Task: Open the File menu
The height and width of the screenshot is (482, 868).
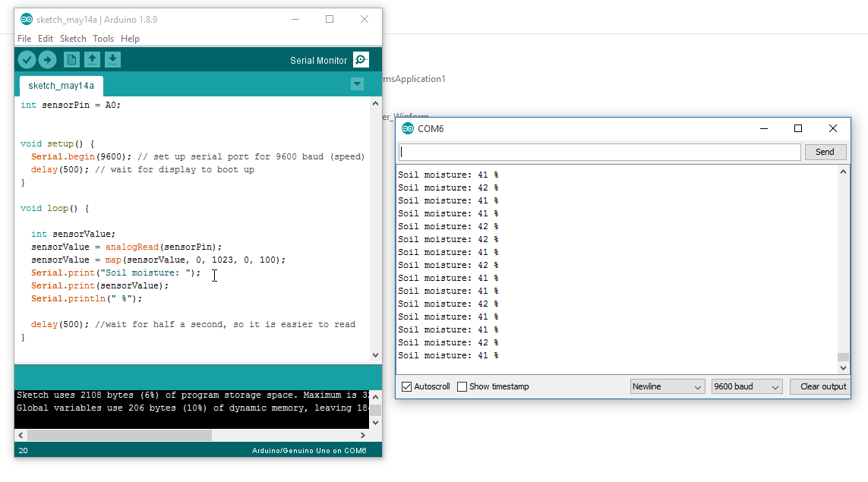Action: point(24,38)
